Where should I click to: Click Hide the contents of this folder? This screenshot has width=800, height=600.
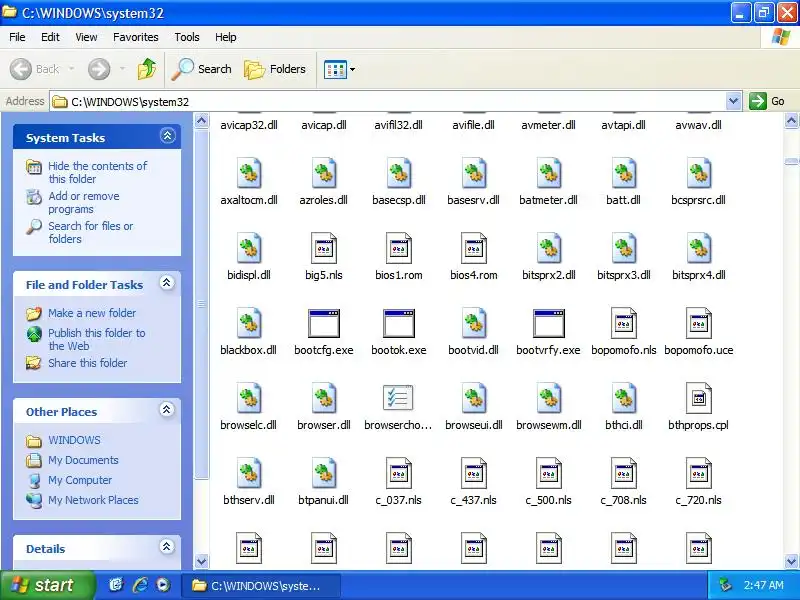tap(97, 172)
